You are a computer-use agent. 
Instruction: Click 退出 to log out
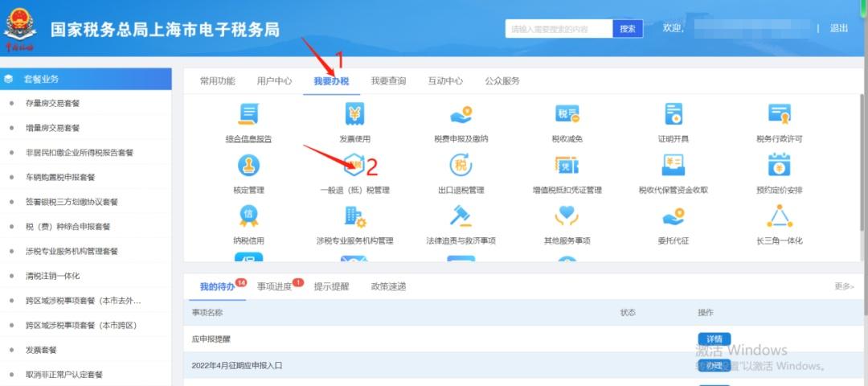[x=838, y=28]
